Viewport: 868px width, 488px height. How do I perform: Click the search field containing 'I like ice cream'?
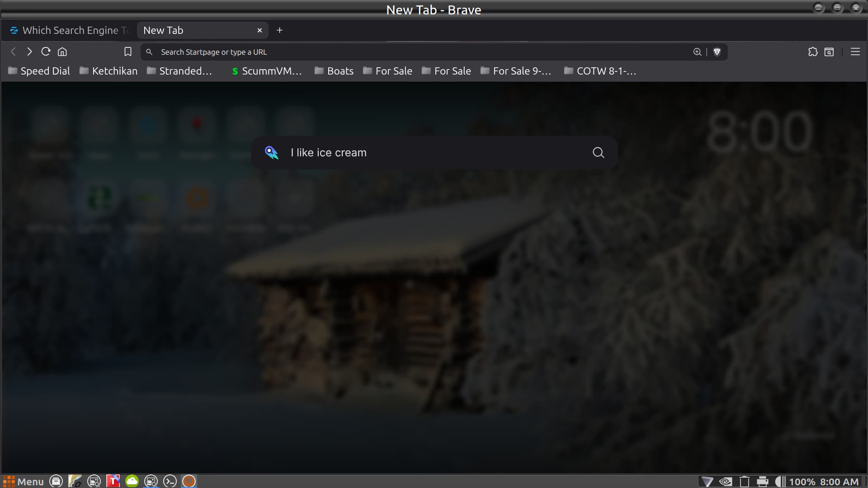pos(429,153)
